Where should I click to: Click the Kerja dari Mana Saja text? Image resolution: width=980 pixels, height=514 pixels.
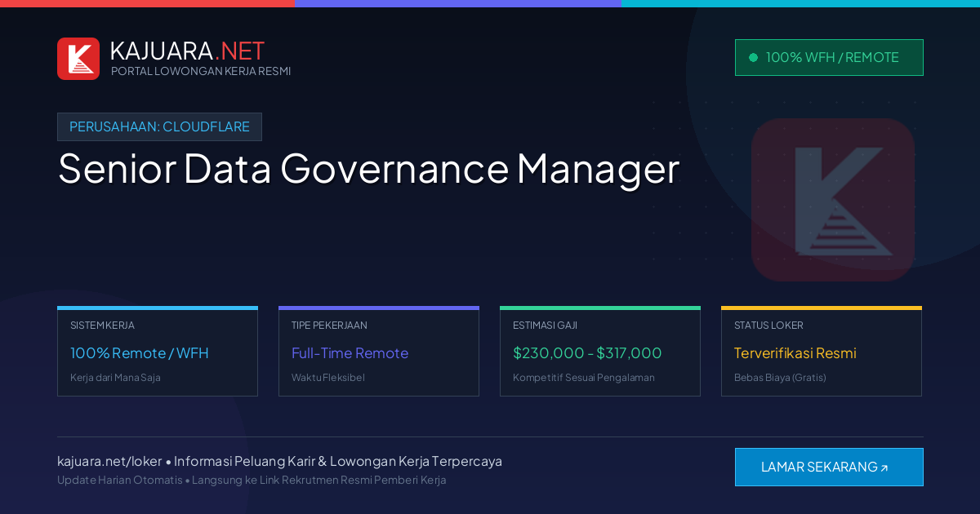115,378
